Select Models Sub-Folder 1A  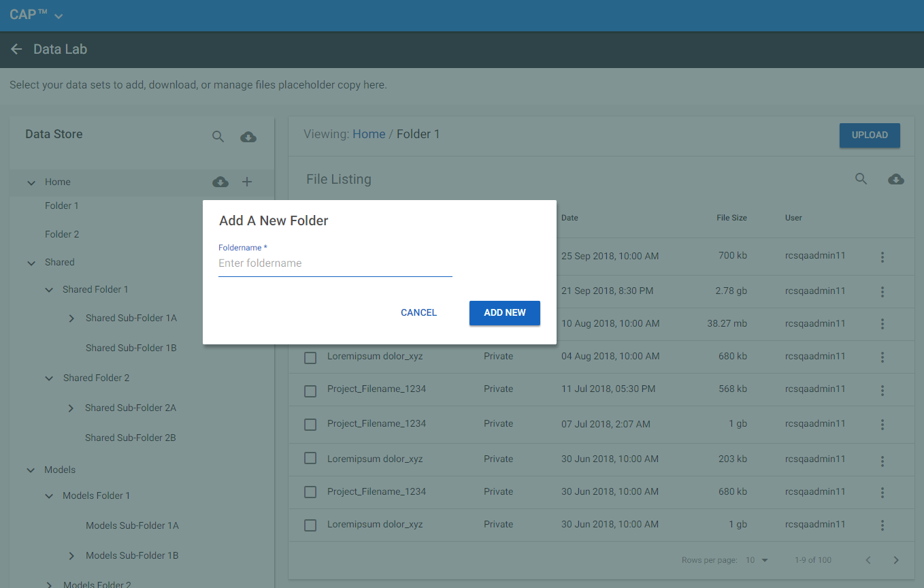tap(132, 525)
